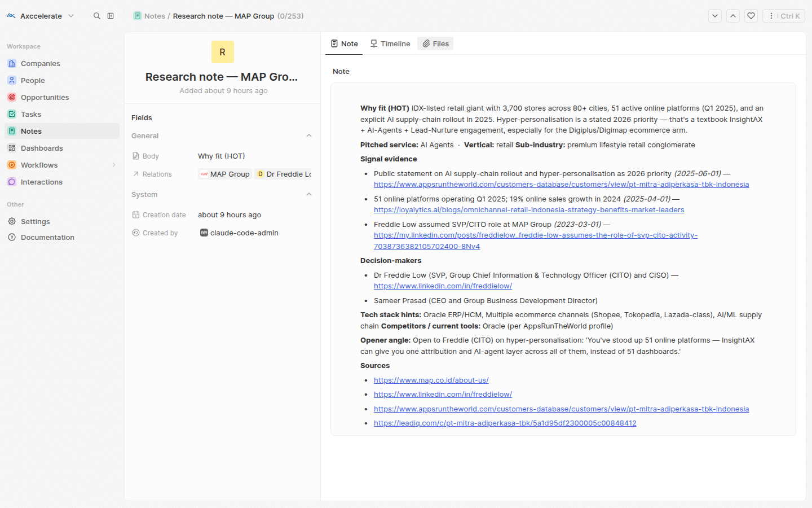The height and width of the screenshot is (508, 812).
Task: Collapse the System fields section
Action: pos(309,194)
